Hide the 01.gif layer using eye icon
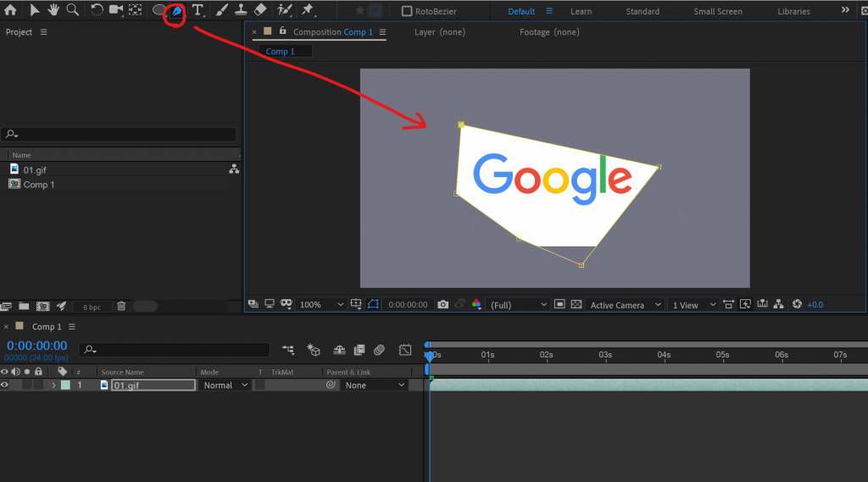The width and height of the screenshot is (868, 482). [5, 385]
